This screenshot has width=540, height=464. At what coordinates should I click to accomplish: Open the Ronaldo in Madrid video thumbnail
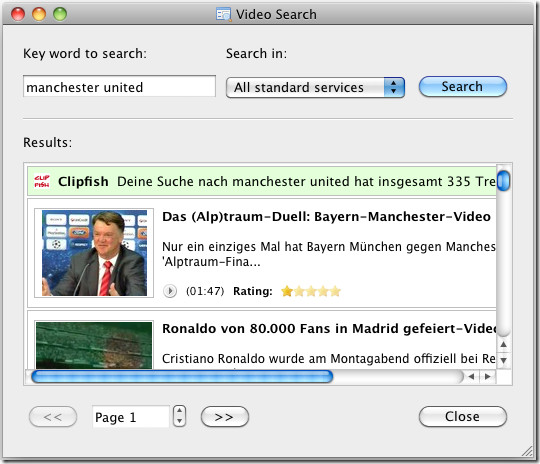click(94, 345)
